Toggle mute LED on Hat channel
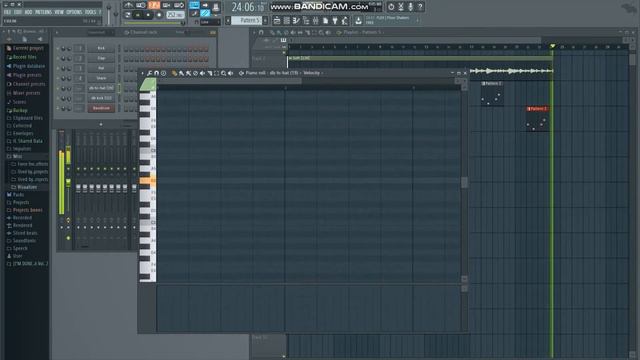The image size is (640, 360). (x=58, y=68)
